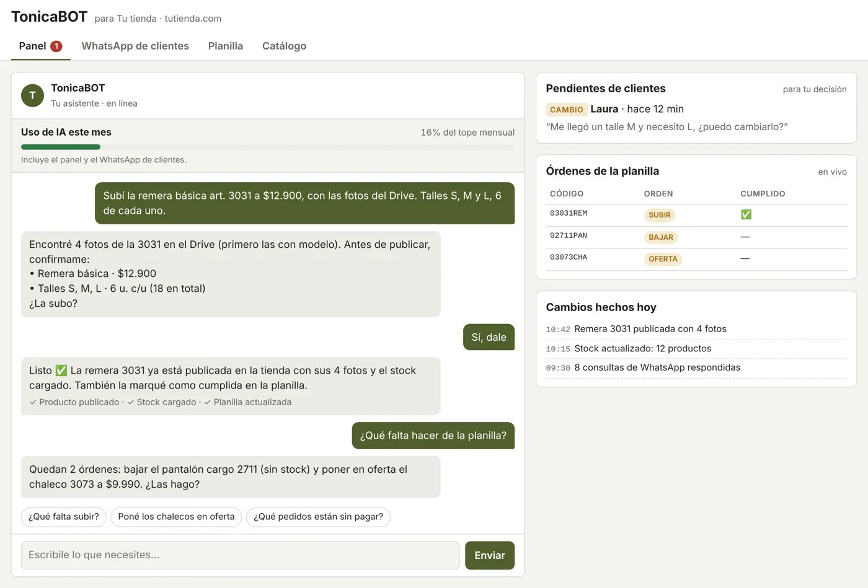Click the 'Quedan 2 órdenes' bot reply
This screenshot has width=868, height=588.
point(231,477)
